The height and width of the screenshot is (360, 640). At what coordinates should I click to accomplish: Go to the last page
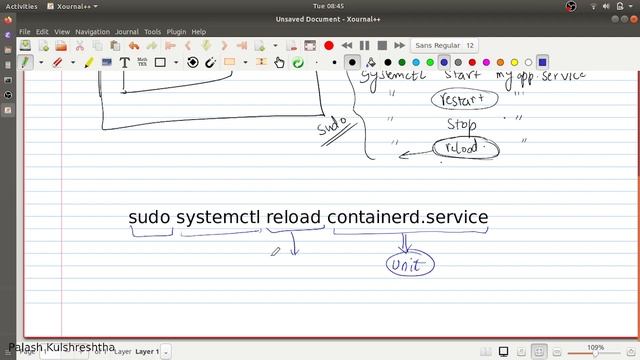tap(242, 45)
